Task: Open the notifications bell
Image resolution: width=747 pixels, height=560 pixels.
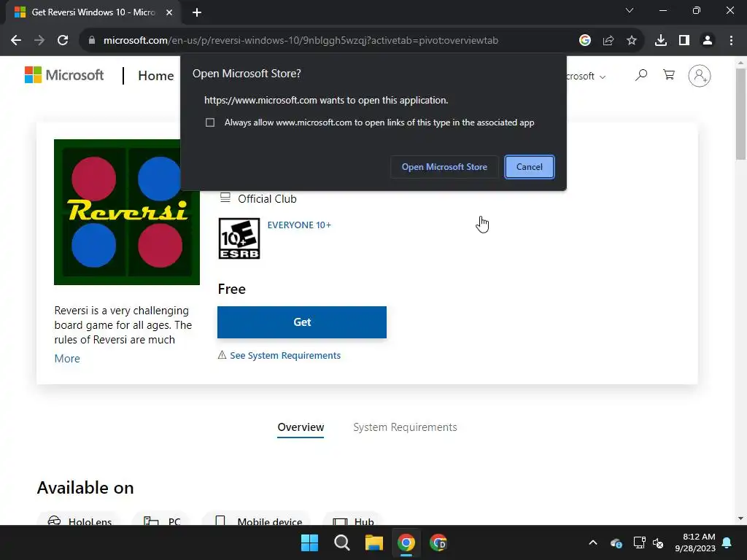Action: tap(727, 542)
